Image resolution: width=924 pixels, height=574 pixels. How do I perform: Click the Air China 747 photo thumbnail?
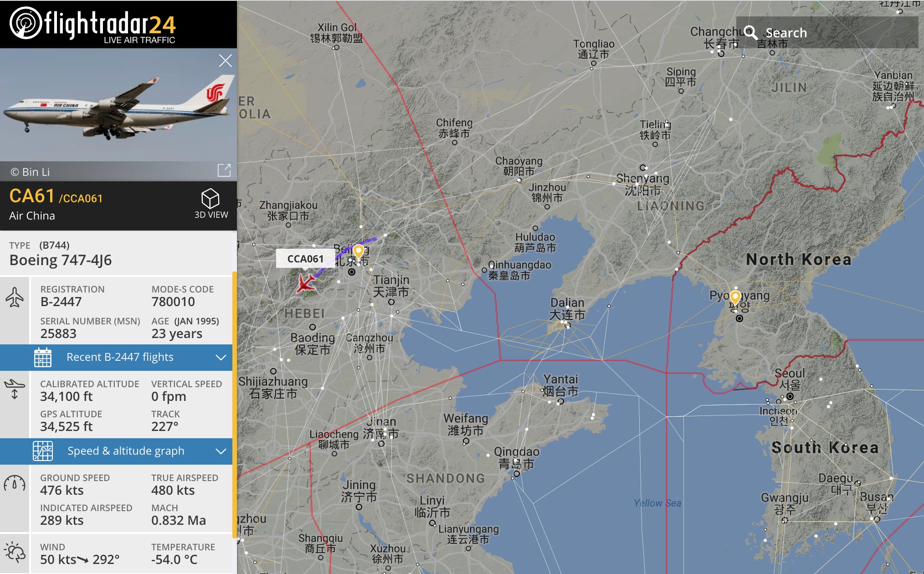[x=118, y=105]
